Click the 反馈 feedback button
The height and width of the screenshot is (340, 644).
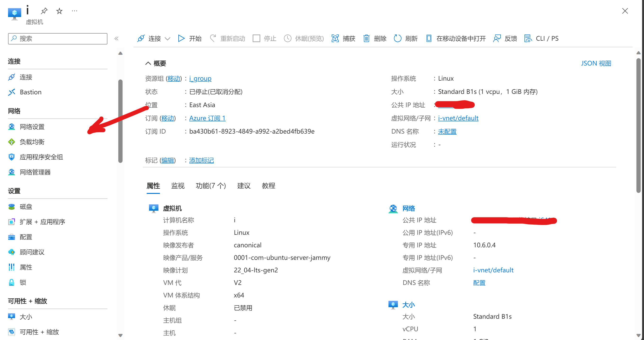(505, 39)
